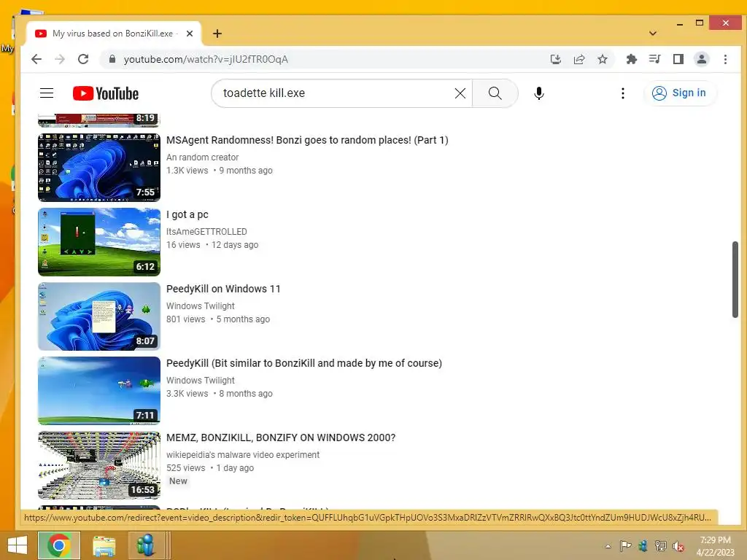Bookmark this page with the star
Viewport: 747px width, 560px height.
[x=603, y=59]
